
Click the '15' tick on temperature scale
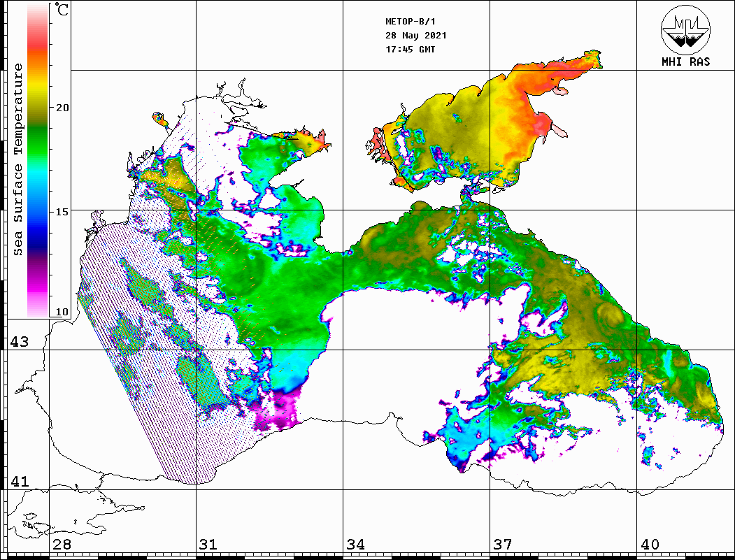[62, 212]
